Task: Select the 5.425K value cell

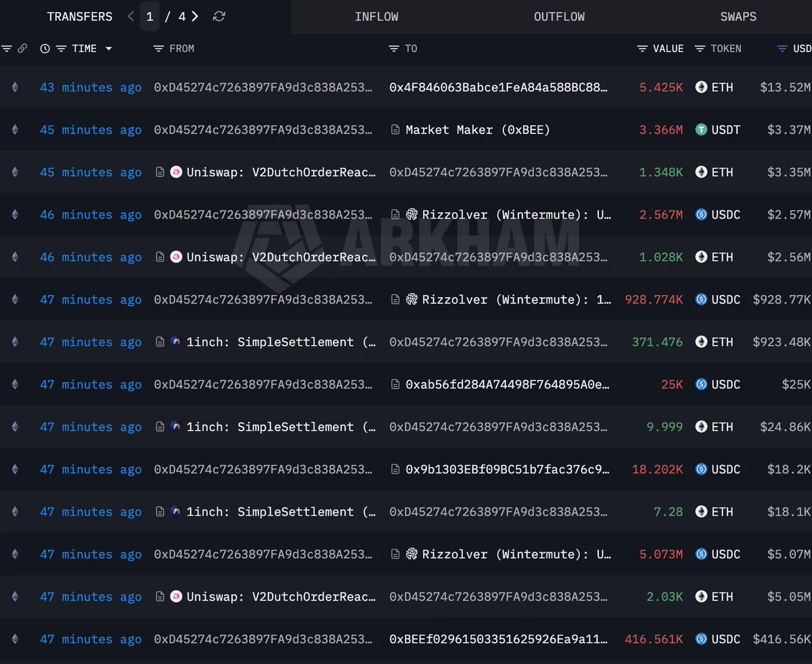Action: coord(661,87)
